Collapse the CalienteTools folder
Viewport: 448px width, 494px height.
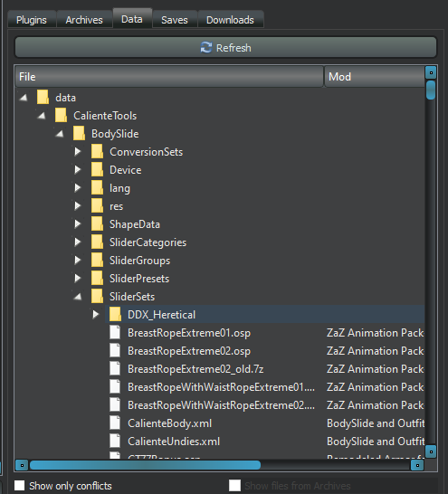42,116
